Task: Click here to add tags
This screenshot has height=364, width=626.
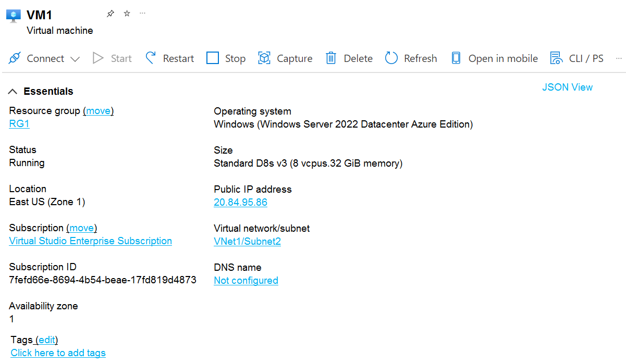Action: (x=58, y=353)
